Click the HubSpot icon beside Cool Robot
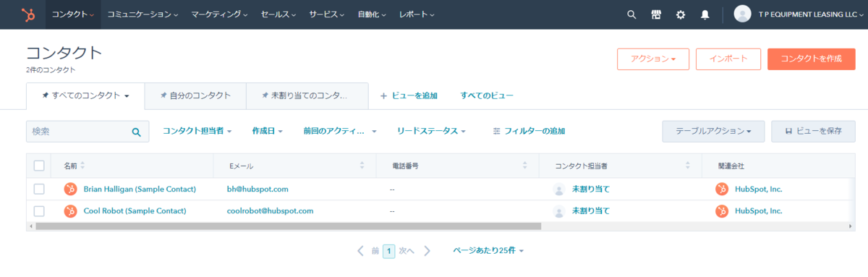Viewport: 868px width, 277px height. pyautogui.click(x=70, y=211)
